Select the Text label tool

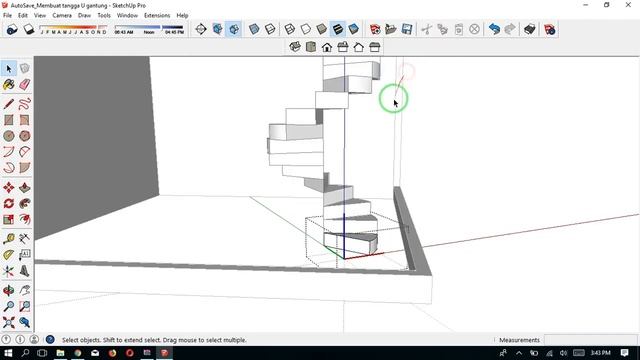tap(24, 255)
